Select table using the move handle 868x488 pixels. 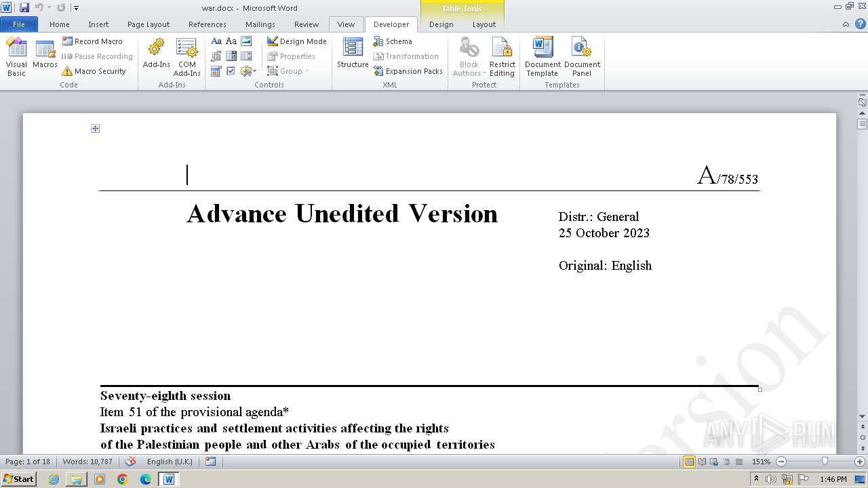(96, 128)
